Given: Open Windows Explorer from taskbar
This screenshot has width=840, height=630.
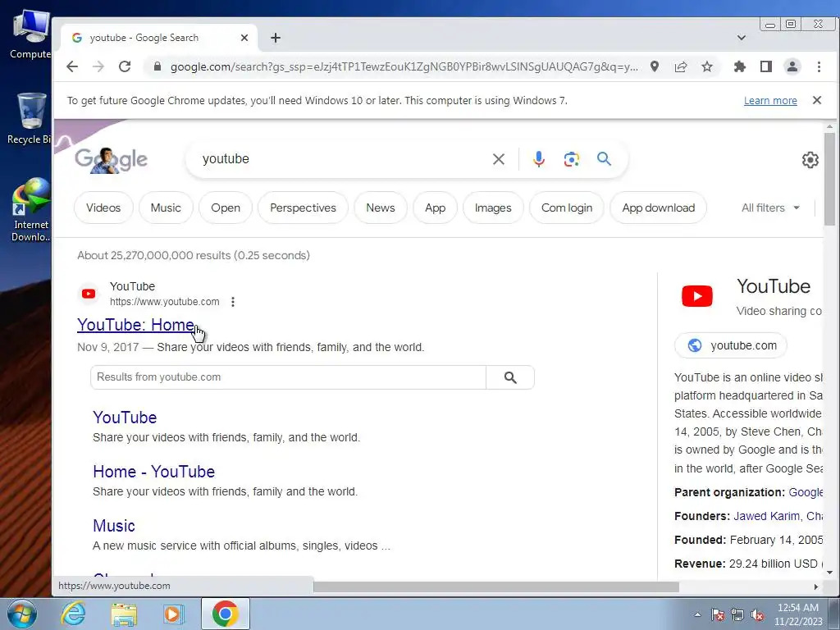Looking at the screenshot, I should point(124,614).
